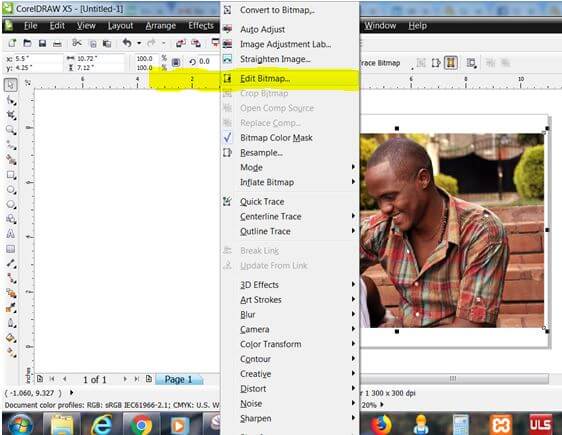Expand the Centerline Trace submenu

290,216
